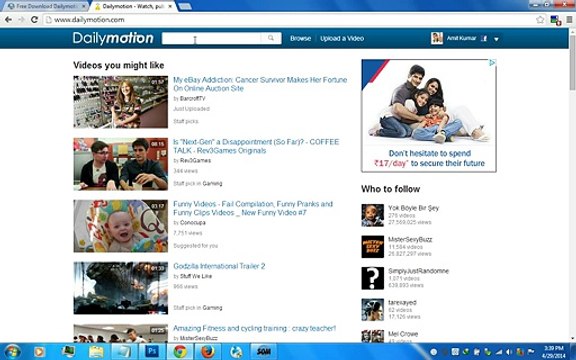The height and width of the screenshot is (360, 576).
Task: Click the browser forward arrow button
Action: [x=21, y=20]
